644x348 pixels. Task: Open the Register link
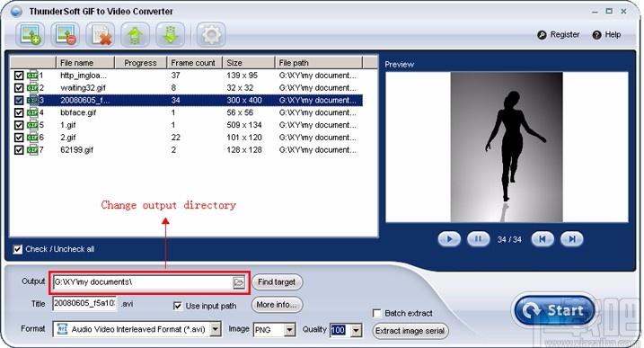click(565, 35)
